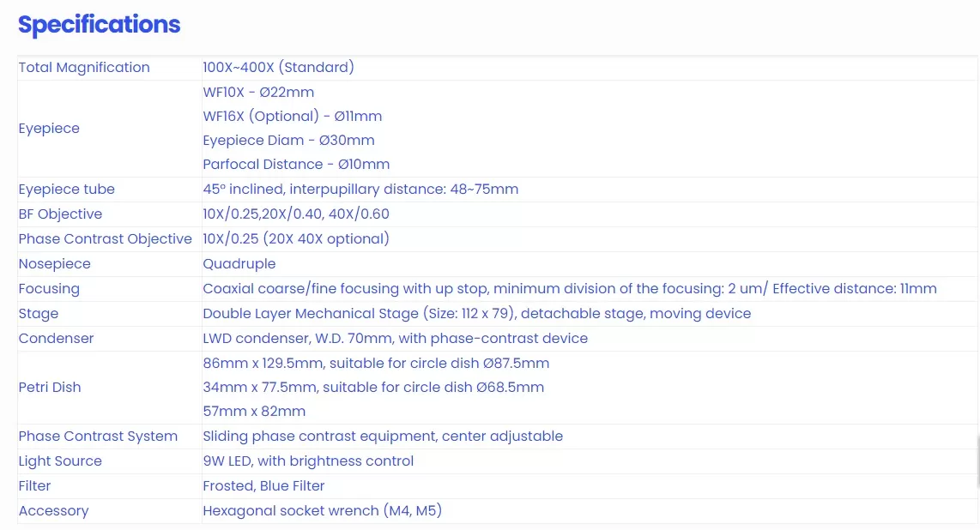Image resolution: width=980 pixels, height=530 pixels.
Task: Select the Total Magnification row label
Action: [x=84, y=68]
